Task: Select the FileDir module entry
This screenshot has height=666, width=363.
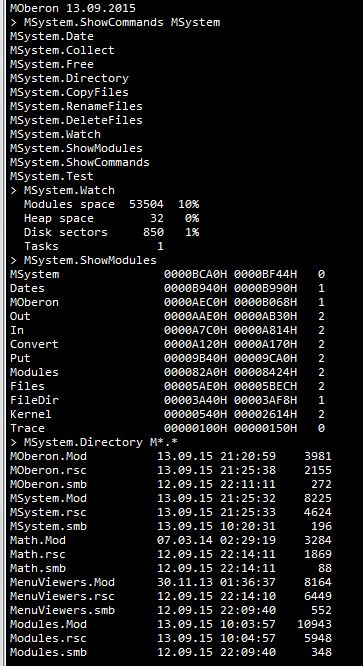Action: point(167,401)
